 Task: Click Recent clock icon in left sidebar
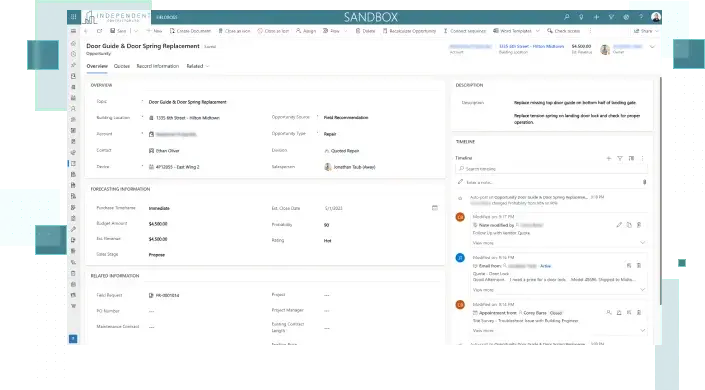(x=73, y=54)
